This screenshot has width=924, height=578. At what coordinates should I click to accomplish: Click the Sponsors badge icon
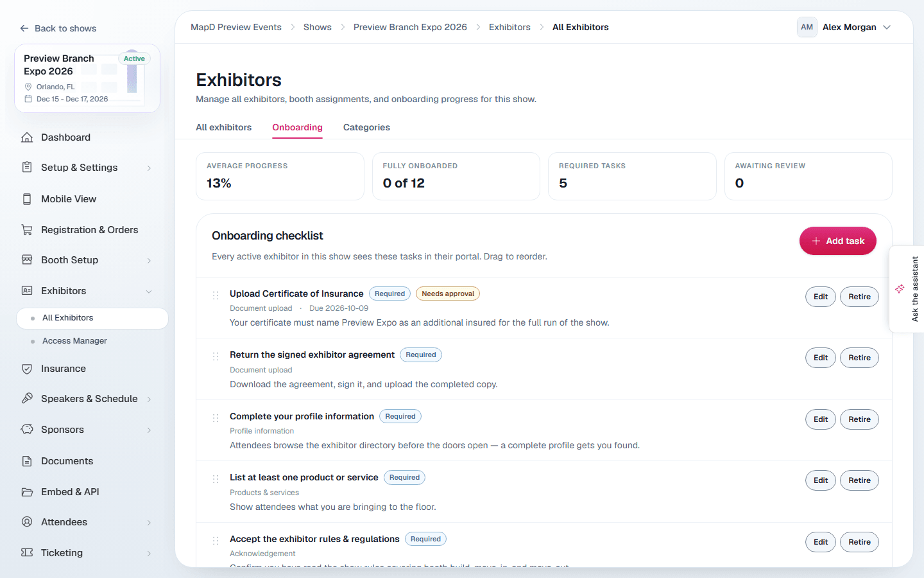point(27,430)
